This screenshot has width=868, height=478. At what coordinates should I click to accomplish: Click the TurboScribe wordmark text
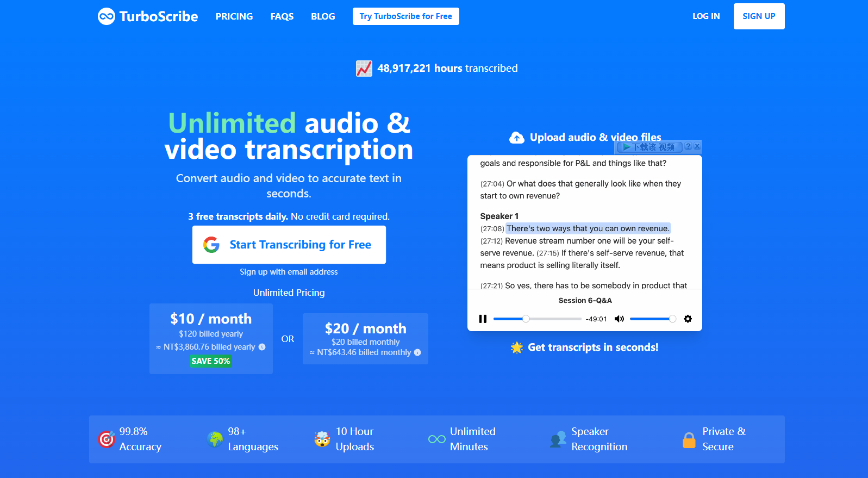(x=159, y=16)
